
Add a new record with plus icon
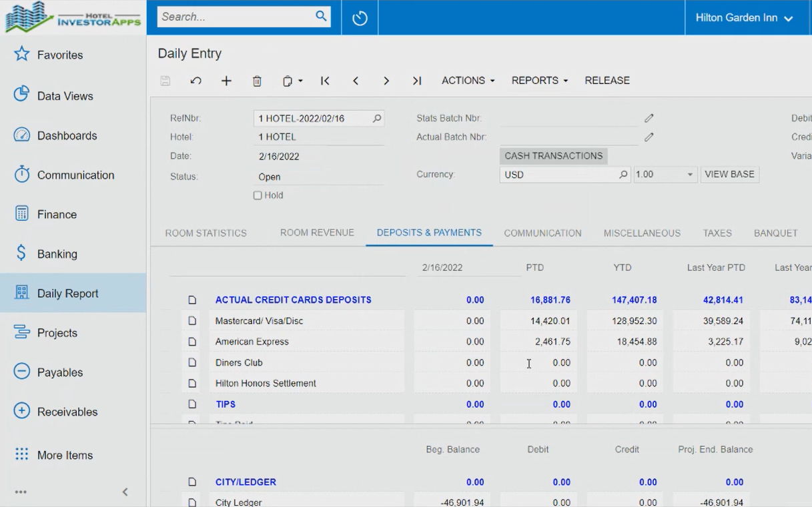226,81
